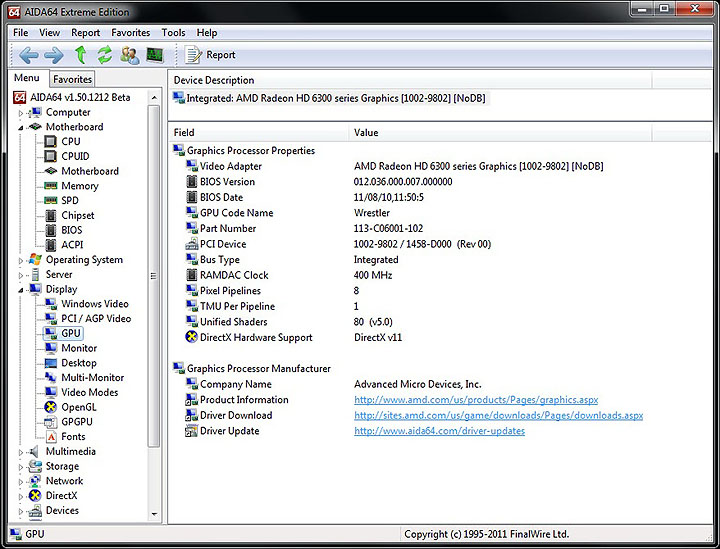Viewport: 720px width, 549px height.
Task: Click the Devices icon in tree
Action: pyautogui.click(x=35, y=511)
